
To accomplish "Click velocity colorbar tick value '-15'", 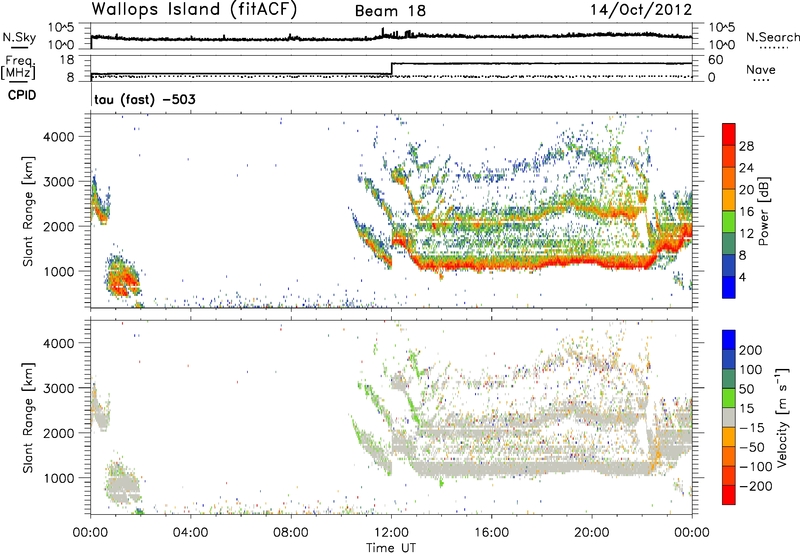I will click(752, 427).
